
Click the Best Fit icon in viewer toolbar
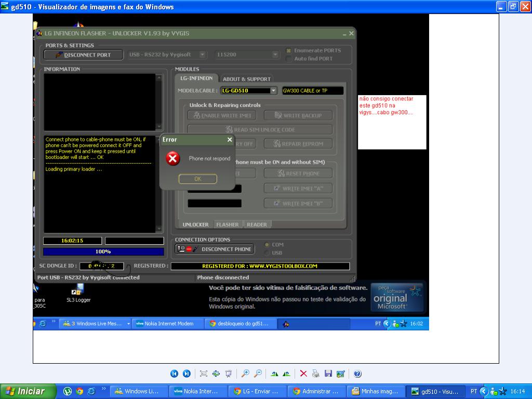204,374
